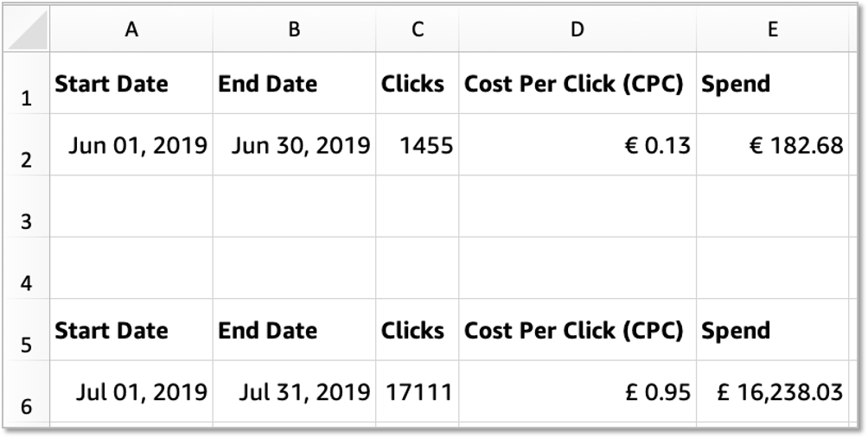Click the Jun 01, 2019 start date cell

[131, 145]
